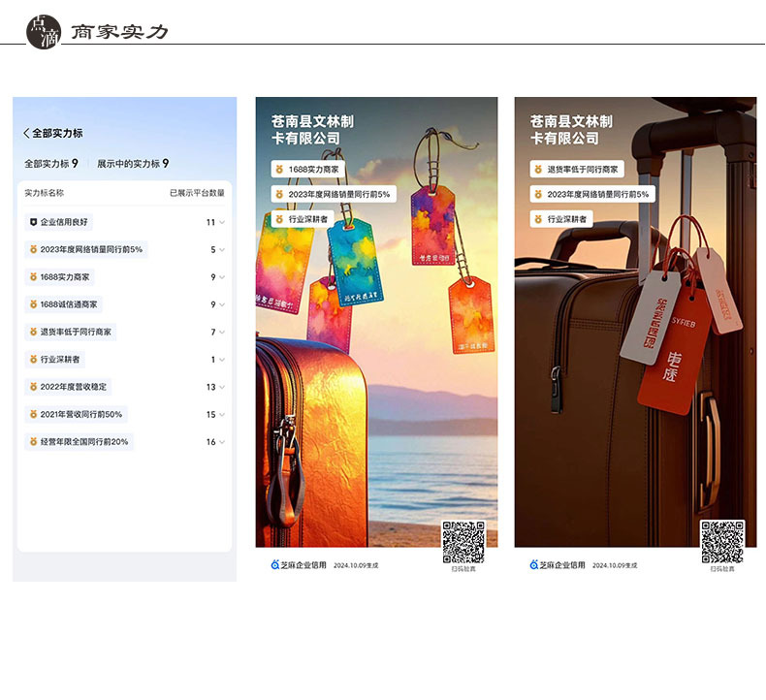The height and width of the screenshot is (700, 766).
Task: Expand the 企业信用良好 row chevron
Action: [222, 222]
